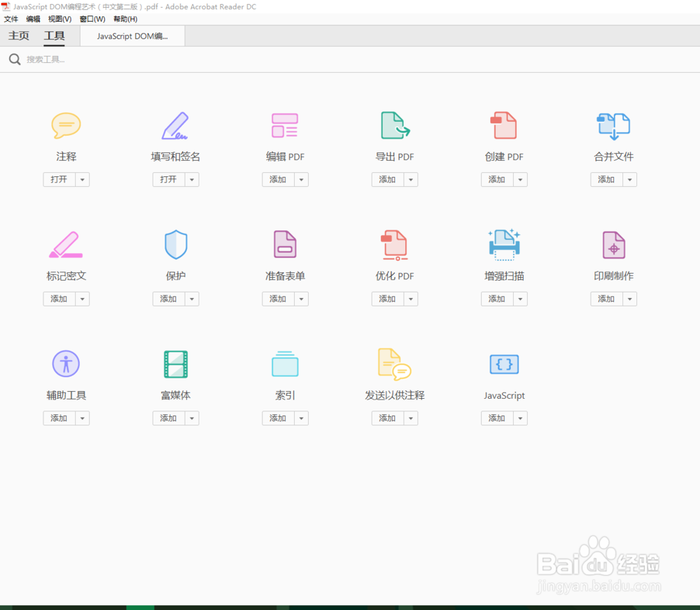Open the 注释 comment tool icon
700x610 pixels.
click(66, 125)
